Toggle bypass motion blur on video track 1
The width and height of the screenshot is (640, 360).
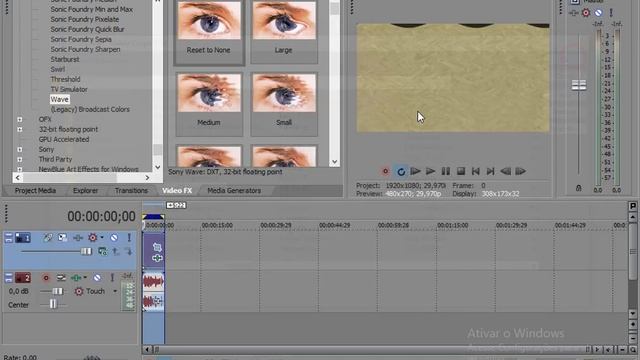(x=48, y=237)
